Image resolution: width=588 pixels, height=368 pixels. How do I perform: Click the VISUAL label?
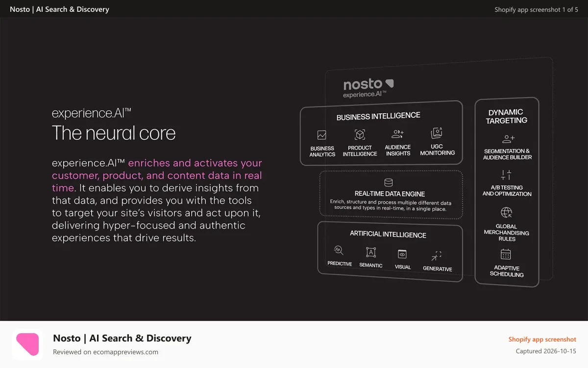click(403, 267)
